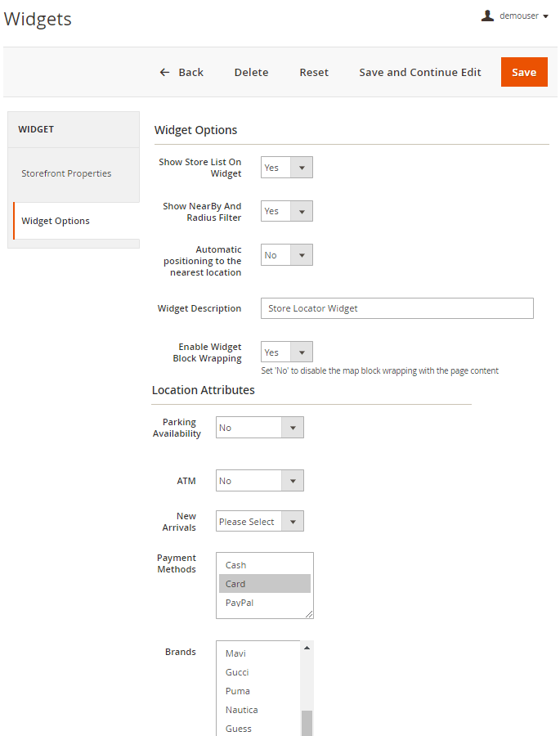Viewport: 560px width, 736px height.
Task: Open Automatic positioning dropdown
Action: (287, 255)
